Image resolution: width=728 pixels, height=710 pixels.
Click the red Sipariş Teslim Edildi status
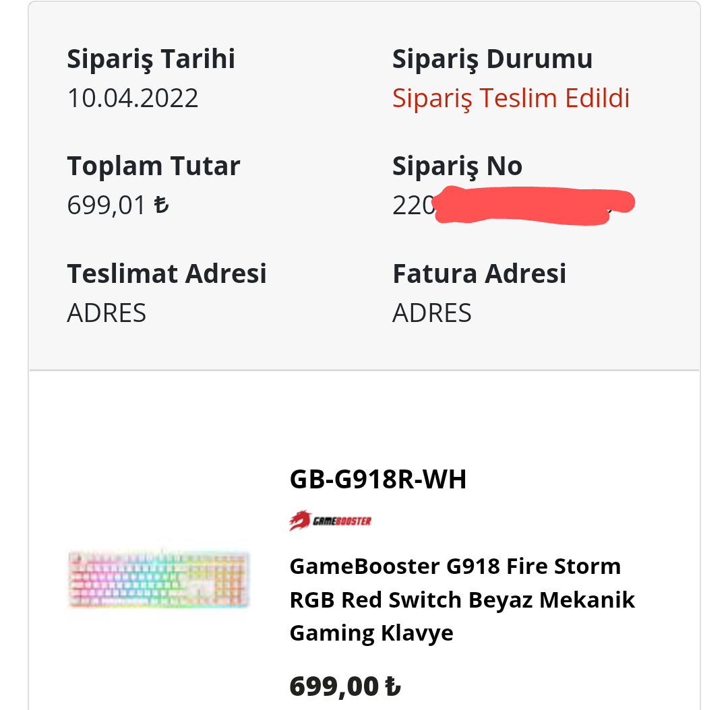tap(511, 98)
